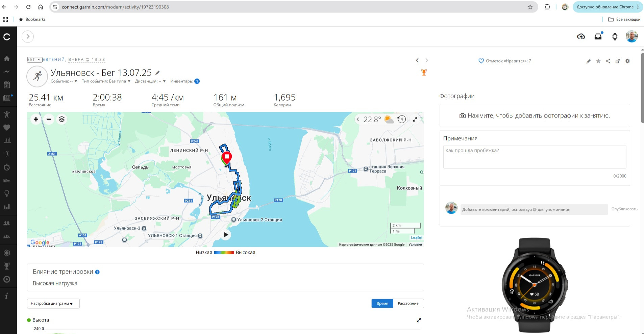
Task: Open Влияние тренировки help icon
Action: [x=97, y=272]
